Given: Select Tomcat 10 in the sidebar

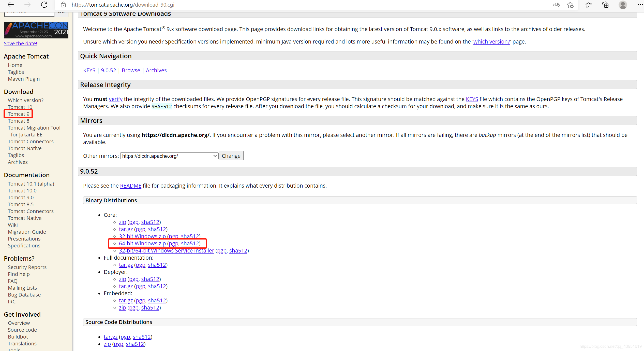Looking at the screenshot, I should [20, 107].
